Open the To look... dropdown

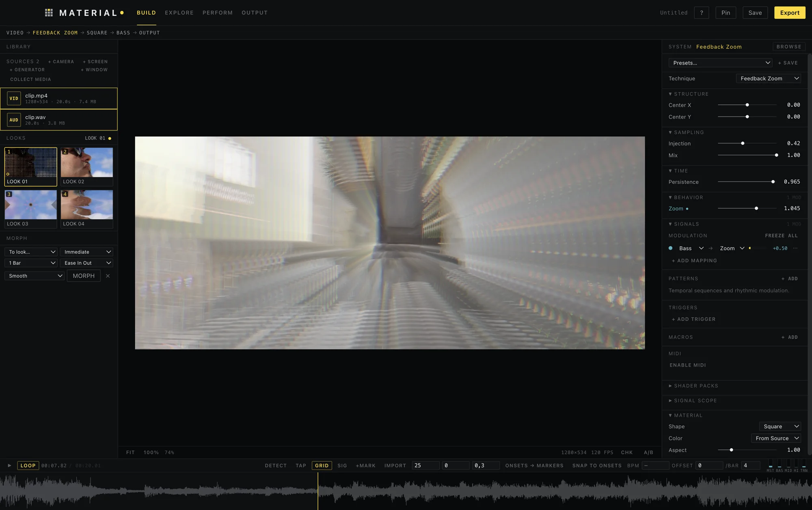tap(31, 252)
